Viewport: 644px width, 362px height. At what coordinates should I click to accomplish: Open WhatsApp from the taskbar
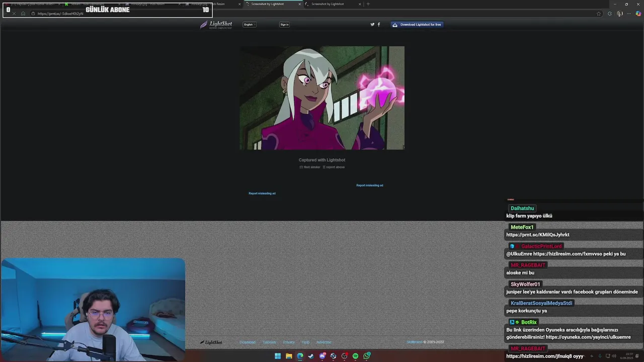pyautogui.click(x=367, y=356)
